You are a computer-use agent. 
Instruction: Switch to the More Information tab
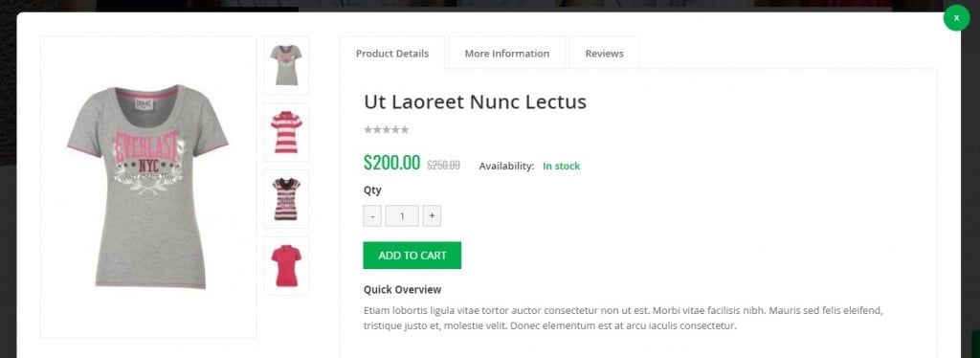(507, 53)
